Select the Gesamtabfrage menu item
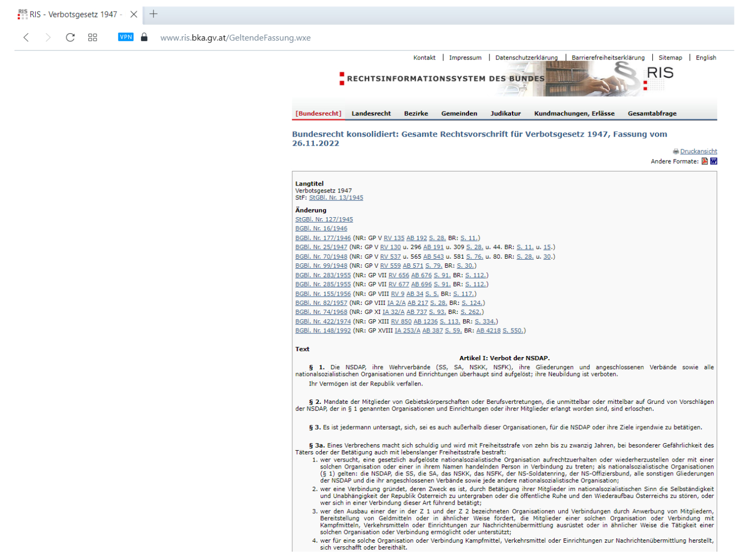736x560 pixels. pyautogui.click(x=652, y=114)
